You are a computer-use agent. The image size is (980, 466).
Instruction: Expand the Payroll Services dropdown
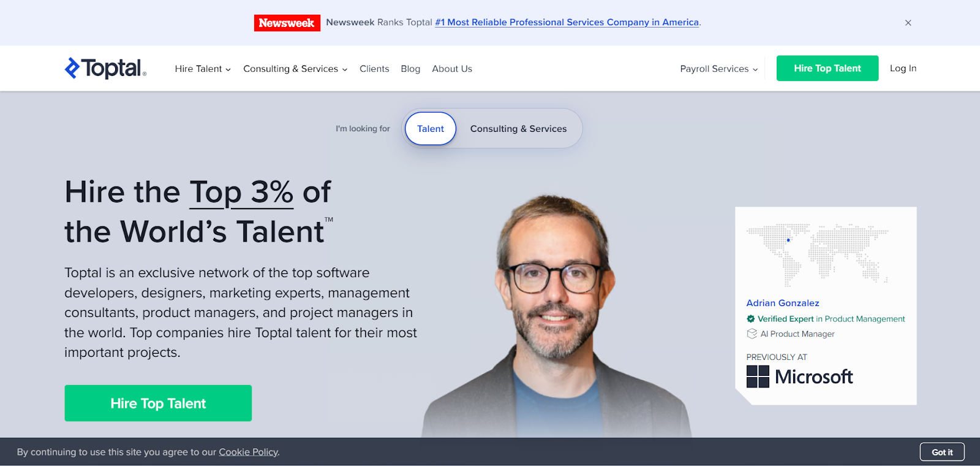719,69
